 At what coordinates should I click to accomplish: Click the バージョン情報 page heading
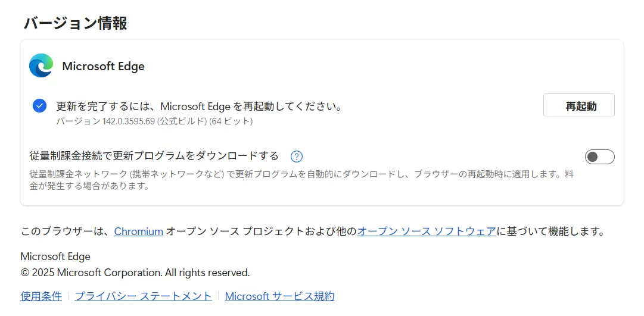pyautogui.click(x=75, y=23)
